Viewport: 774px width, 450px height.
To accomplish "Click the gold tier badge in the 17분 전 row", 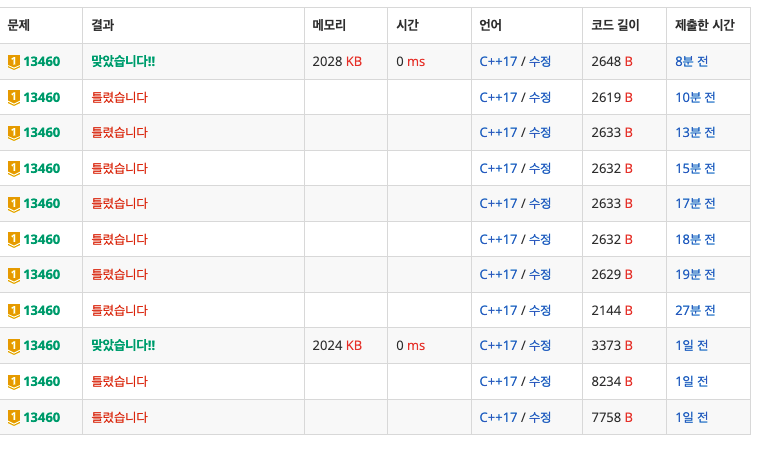I will tap(14, 204).
